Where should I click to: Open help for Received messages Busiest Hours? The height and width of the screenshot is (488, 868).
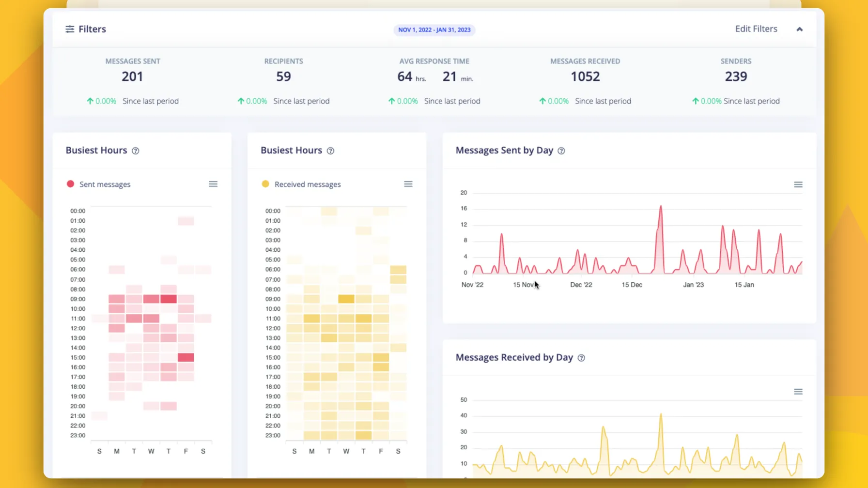(x=330, y=151)
